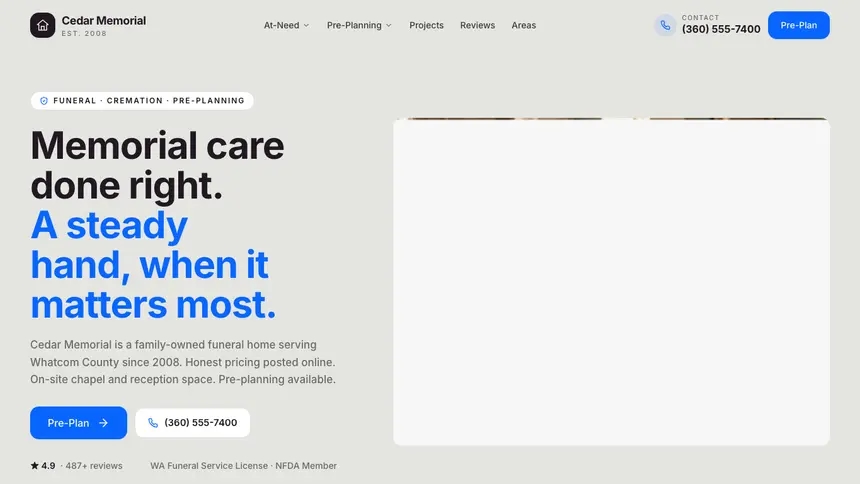860x484 pixels.
Task: Call (360) 555-7400 from the hero button
Action: (193, 423)
